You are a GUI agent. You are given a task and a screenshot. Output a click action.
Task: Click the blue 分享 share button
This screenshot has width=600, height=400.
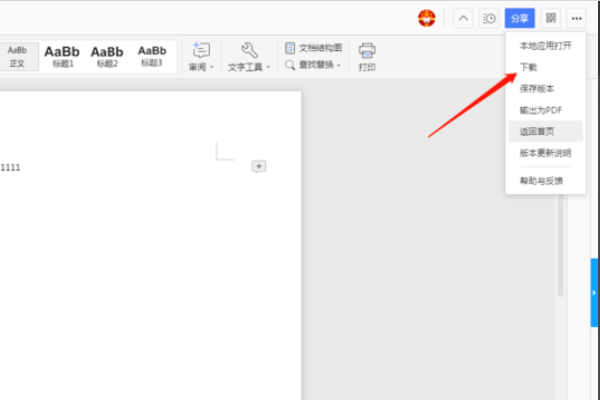click(519, 18)
